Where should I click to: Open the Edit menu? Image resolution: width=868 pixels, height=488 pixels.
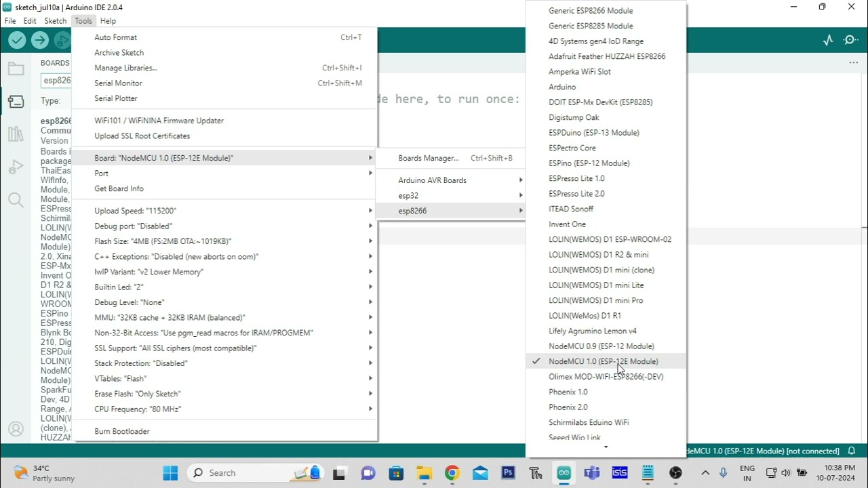[30, 21]
